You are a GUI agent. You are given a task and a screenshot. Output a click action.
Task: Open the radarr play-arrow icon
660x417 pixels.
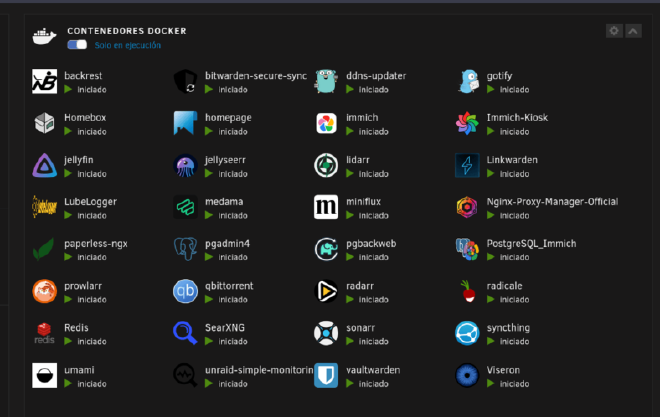tap(326, 291)
